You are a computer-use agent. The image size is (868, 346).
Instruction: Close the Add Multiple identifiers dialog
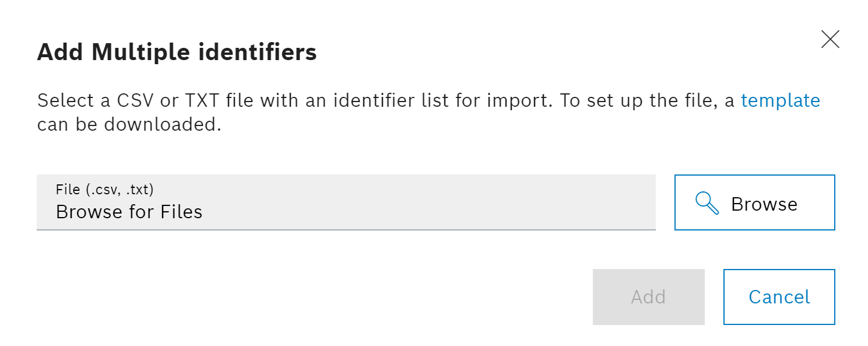tap(830, 39)
